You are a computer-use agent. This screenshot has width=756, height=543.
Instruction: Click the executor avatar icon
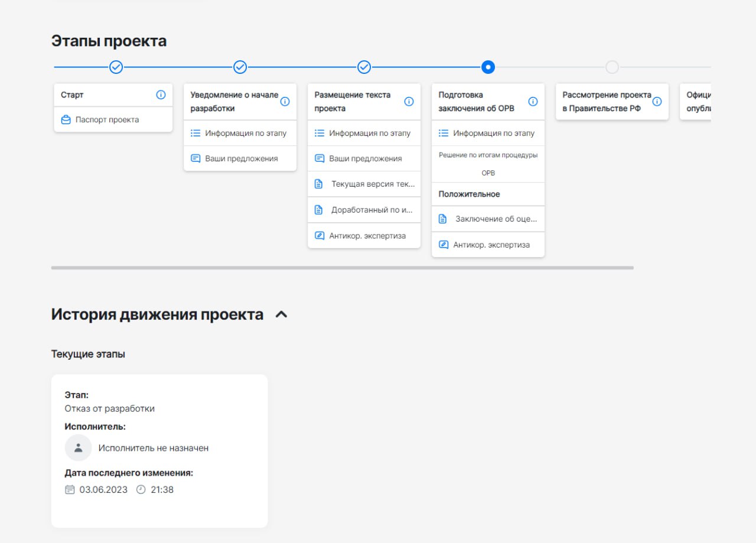78,448
